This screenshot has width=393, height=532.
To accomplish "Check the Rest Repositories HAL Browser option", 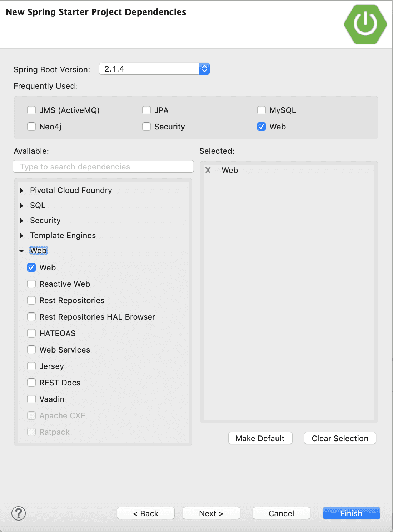I will [31, 316].
